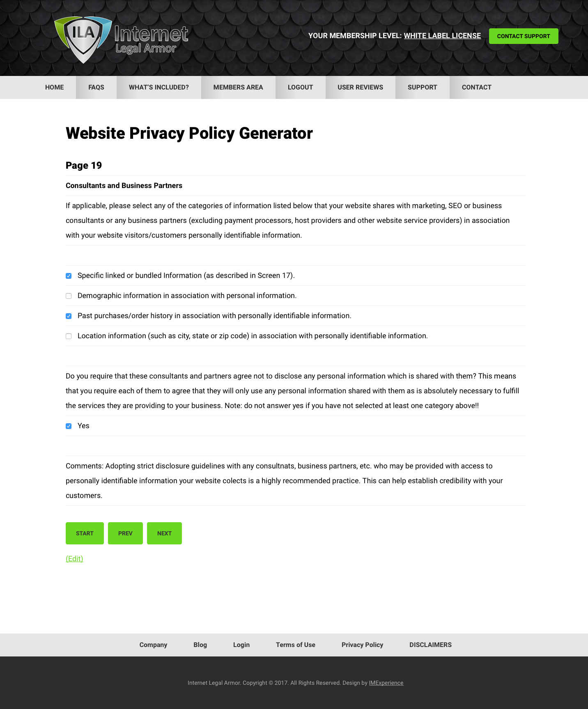The width and height of the screenshot is (588, 709).
Task: Open the FAQS page
Action: click(96, 87)
